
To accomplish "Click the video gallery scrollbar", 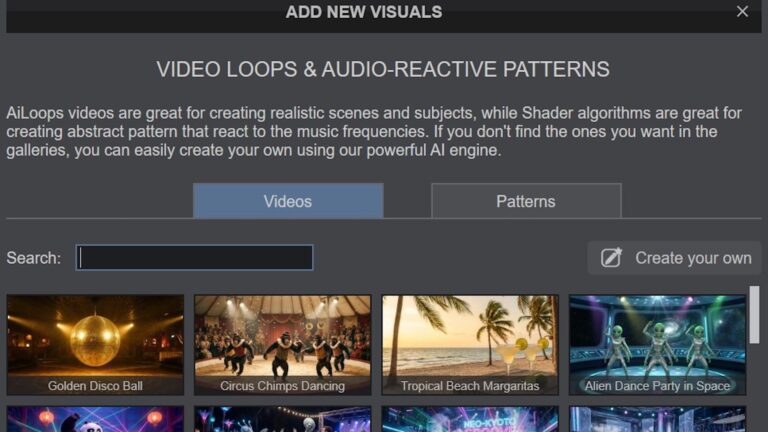I will pos(754,314).
